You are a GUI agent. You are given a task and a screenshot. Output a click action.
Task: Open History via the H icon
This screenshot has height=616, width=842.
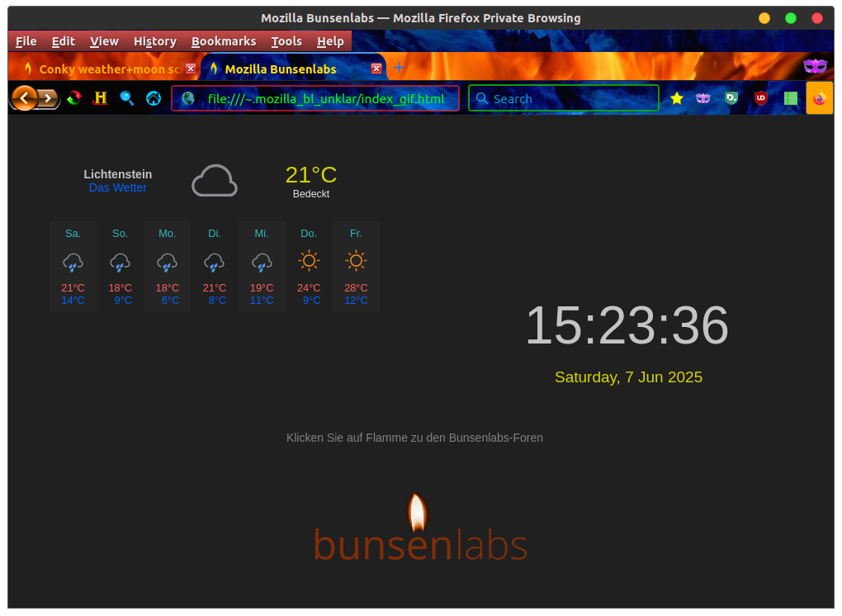pyautogui.click(x=101, y=97)
